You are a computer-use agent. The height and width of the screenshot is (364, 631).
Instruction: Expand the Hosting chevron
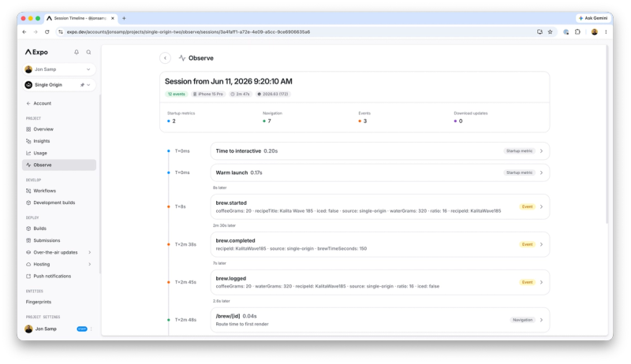click(89, 264)
